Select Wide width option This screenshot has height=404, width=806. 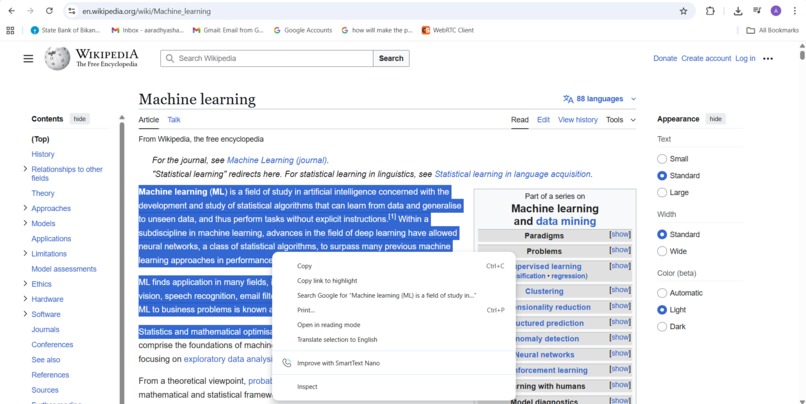(x=662, y=251)
